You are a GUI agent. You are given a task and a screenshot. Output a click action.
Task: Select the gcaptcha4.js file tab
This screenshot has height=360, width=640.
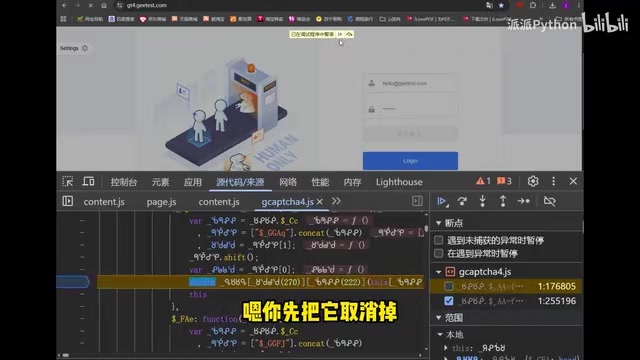tap(287, 202)
